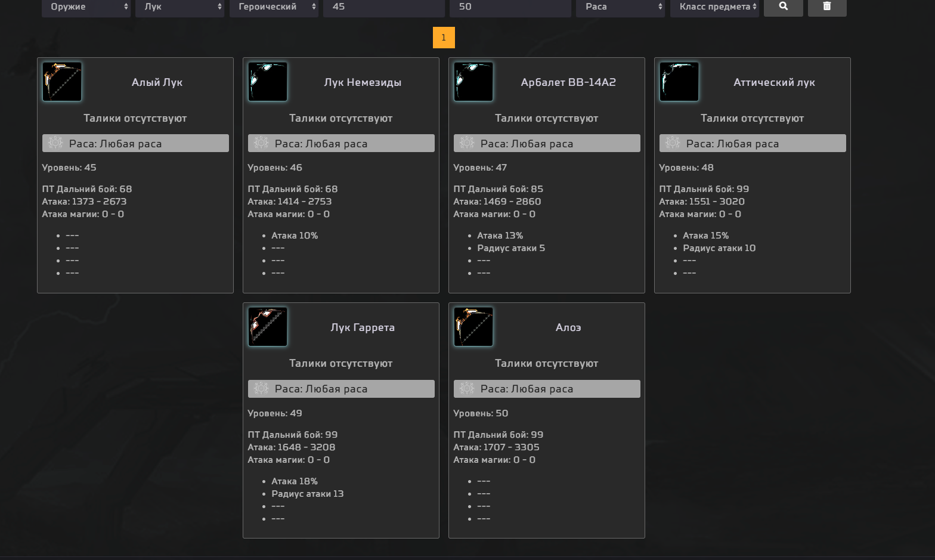Click Уровень: 50 text

point(481,413)
